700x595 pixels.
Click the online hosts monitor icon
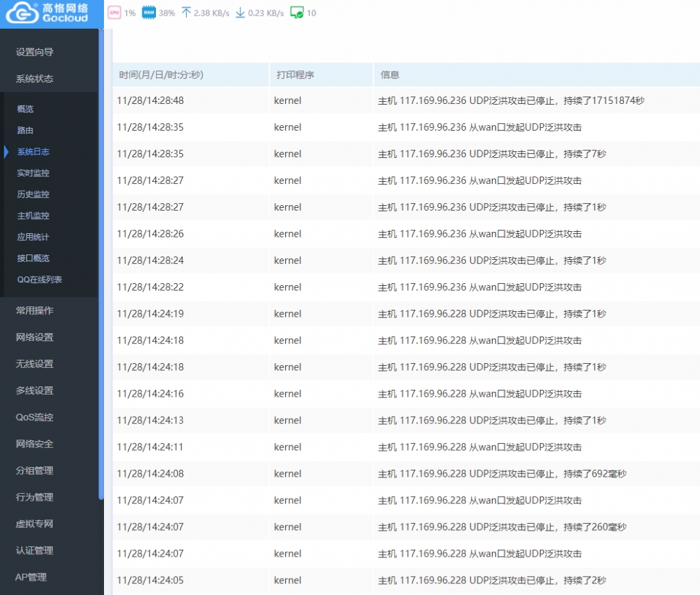(297, 12)
